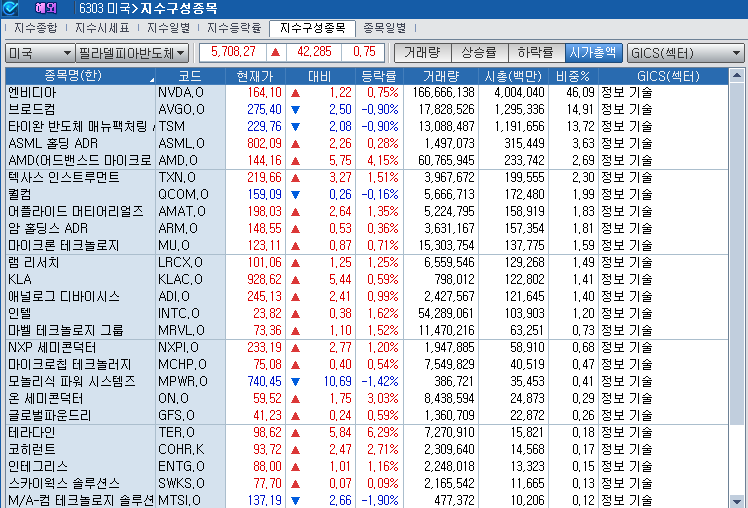Open the 지수종합 tab
This screenshot has height=508, width=748.
point(35,28)
